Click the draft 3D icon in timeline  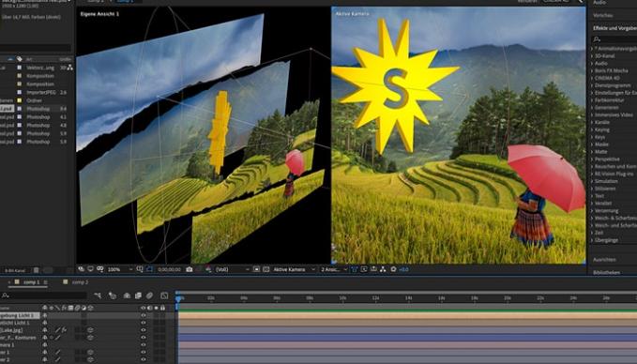click(113, 296)
